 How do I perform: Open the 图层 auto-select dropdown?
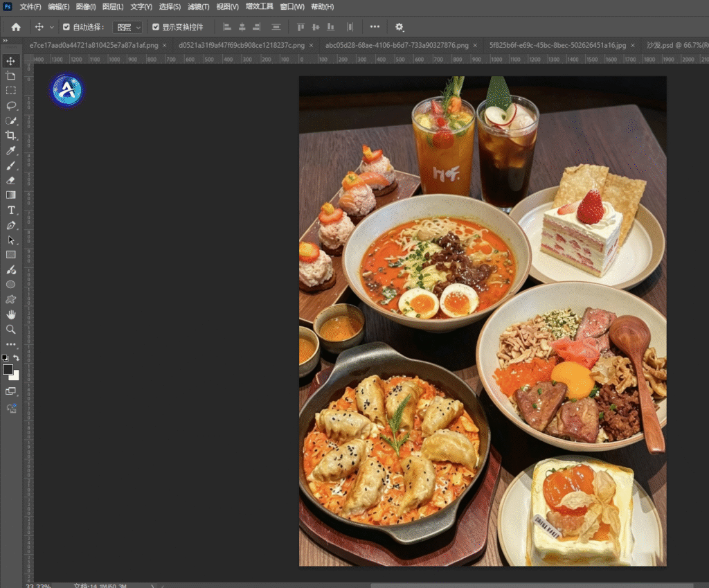click(127, 28)
